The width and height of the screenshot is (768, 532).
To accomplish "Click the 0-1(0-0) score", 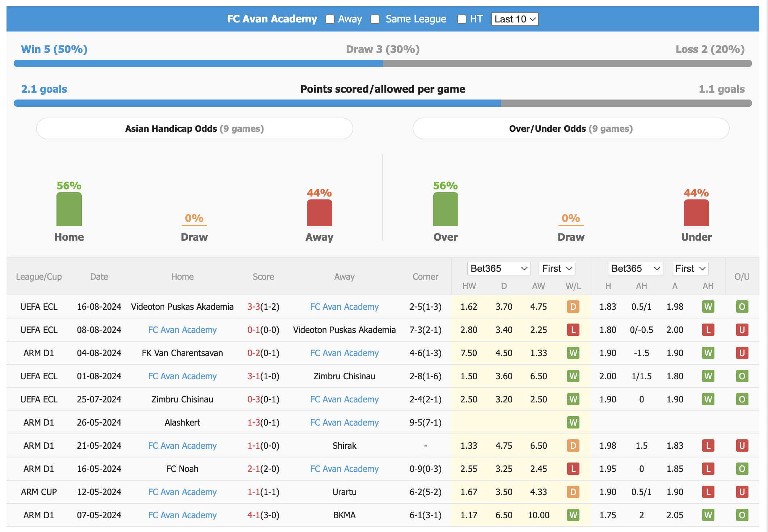I will tap(263, 330).
